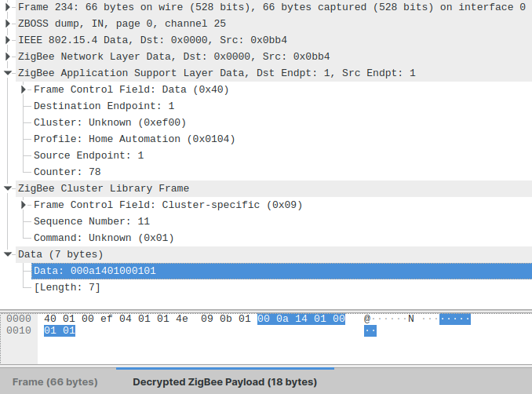Click highlighted hex byte 0a
The width and height of the screenshot is (532, 394).
(x=282, y=319)
